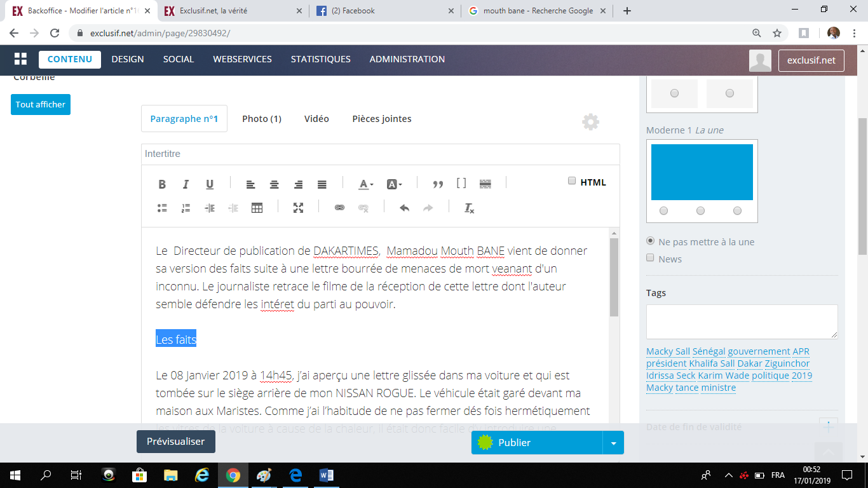Clear formatting with the Tx icon
868x488 pixels.
[x=469, y=208]
